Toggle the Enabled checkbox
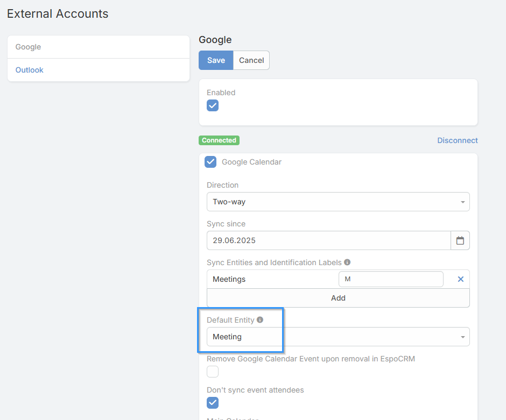This screenshot has height=420, width=506. pos(213,105)
